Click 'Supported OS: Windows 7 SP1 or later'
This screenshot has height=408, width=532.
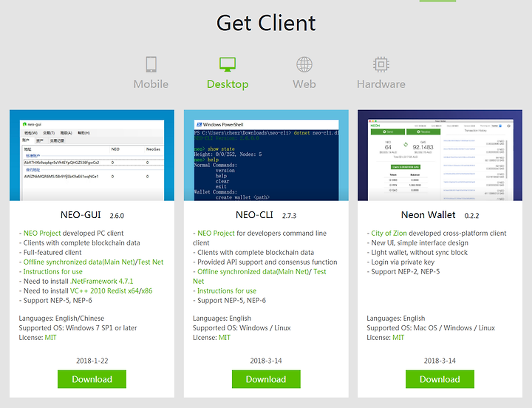78,328
